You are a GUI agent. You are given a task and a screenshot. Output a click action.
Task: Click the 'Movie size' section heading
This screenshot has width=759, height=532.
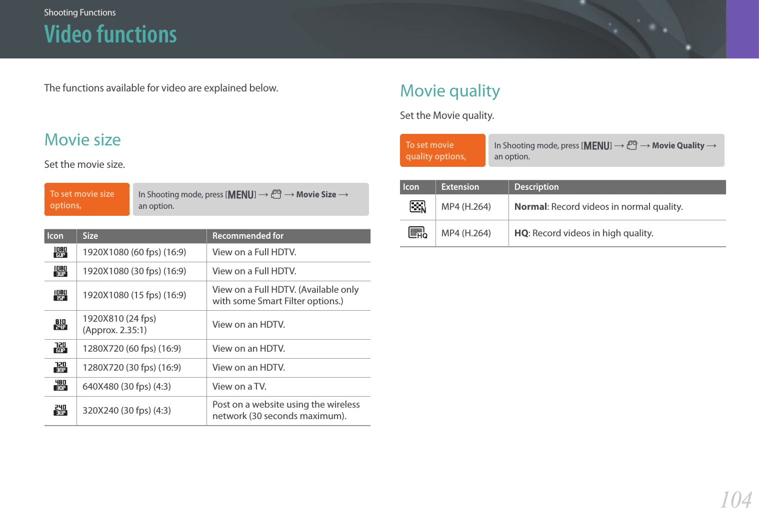(82, 139)
